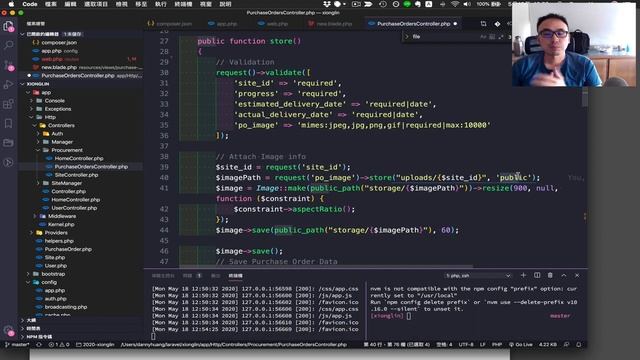Select the Terminal tab in the panel
This screenshot has height=360, width=640.
pyautogui.click(x=235, y=276)
